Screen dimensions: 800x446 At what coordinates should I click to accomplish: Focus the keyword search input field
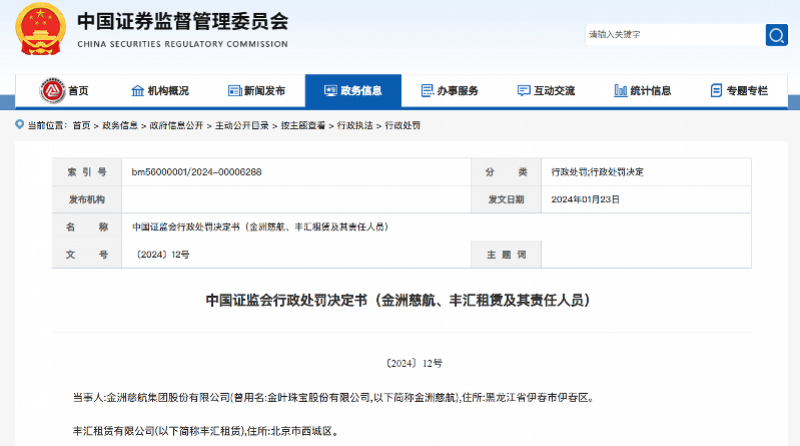[676, 35]
